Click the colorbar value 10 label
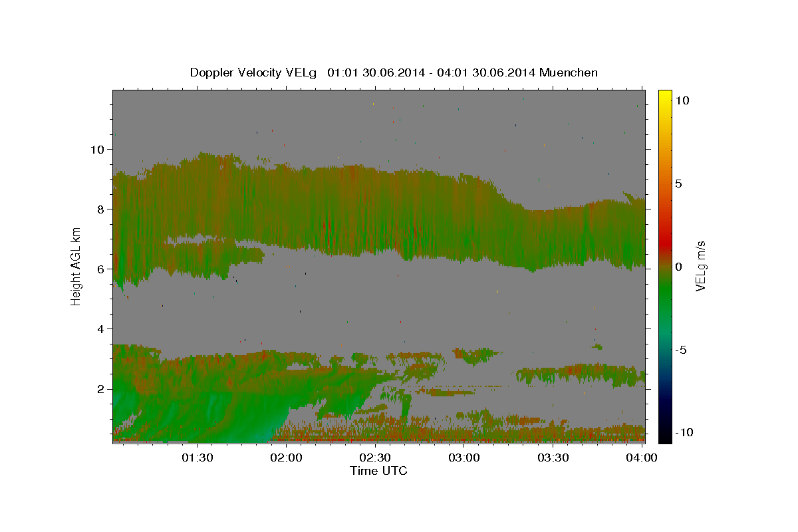The width and height of the screenshot is (798, 532). [x=682, y=100]
